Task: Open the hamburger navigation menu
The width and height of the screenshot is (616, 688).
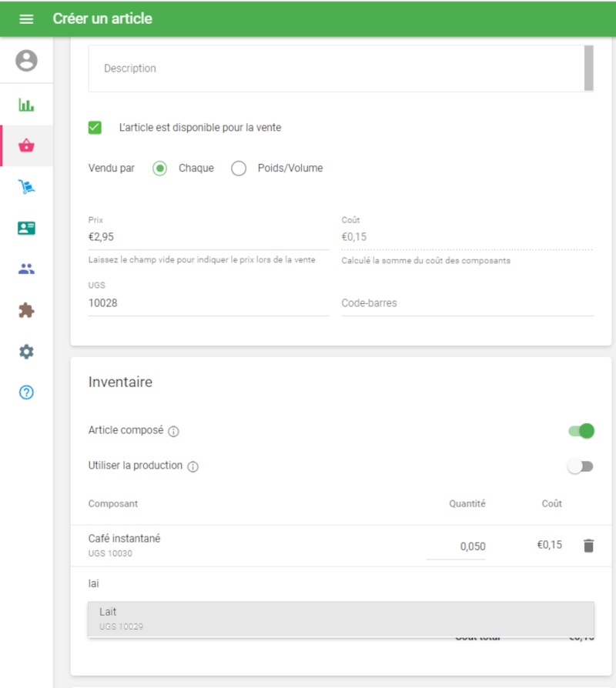Action: pyautogui.click(x=26, y=18)
